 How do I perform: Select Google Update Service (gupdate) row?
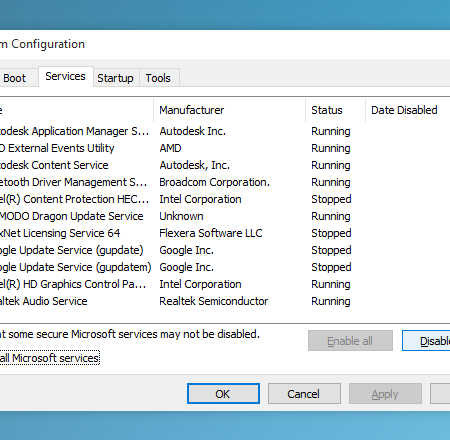pyautogui.click(x=225, y=250)
